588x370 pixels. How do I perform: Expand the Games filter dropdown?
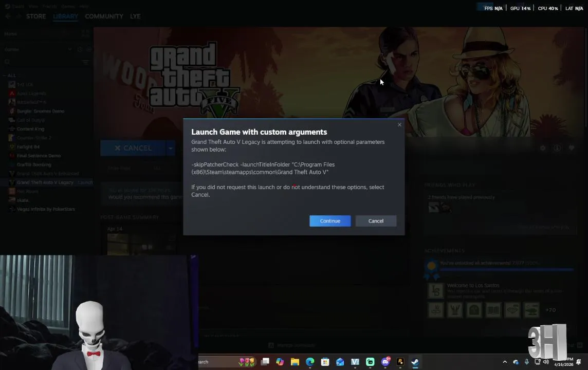[70, 49]
